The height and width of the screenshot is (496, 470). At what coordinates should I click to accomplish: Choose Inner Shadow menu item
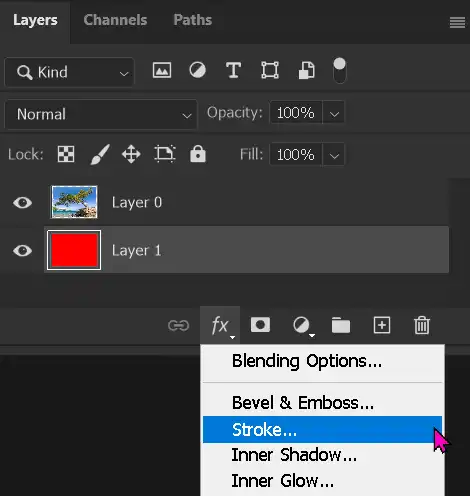(322, 455)
